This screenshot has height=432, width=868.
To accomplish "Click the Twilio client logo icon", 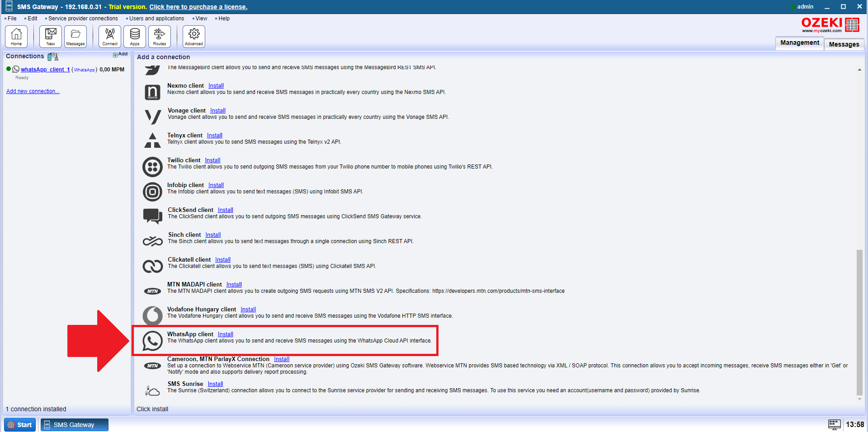I will tap(152, 167).
